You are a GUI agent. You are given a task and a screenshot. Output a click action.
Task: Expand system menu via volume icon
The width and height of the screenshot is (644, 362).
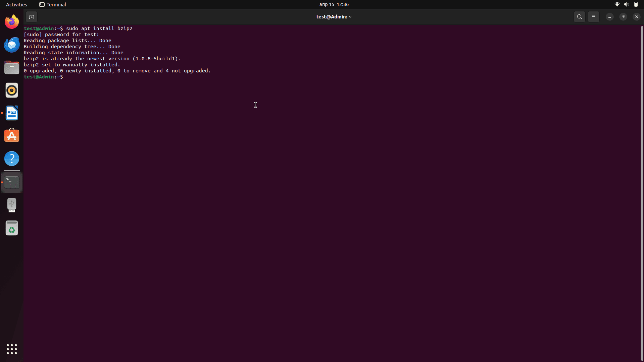pos(626,4)
